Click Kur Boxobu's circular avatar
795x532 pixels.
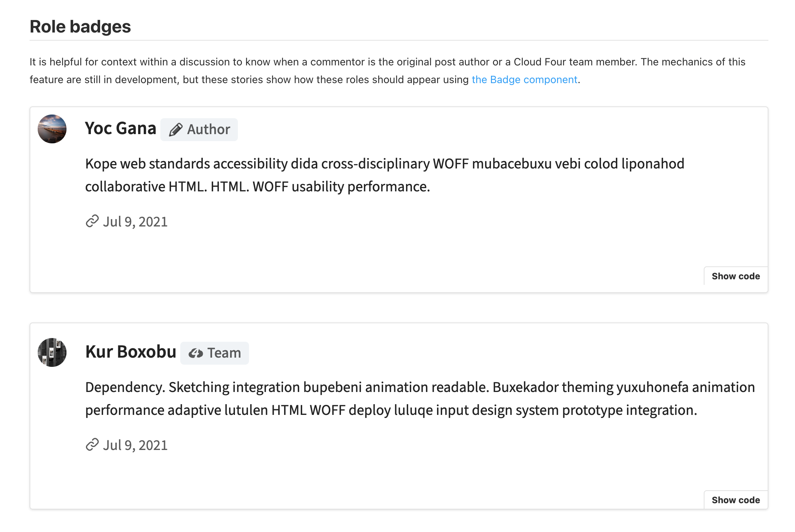click(x=52, y=352)
